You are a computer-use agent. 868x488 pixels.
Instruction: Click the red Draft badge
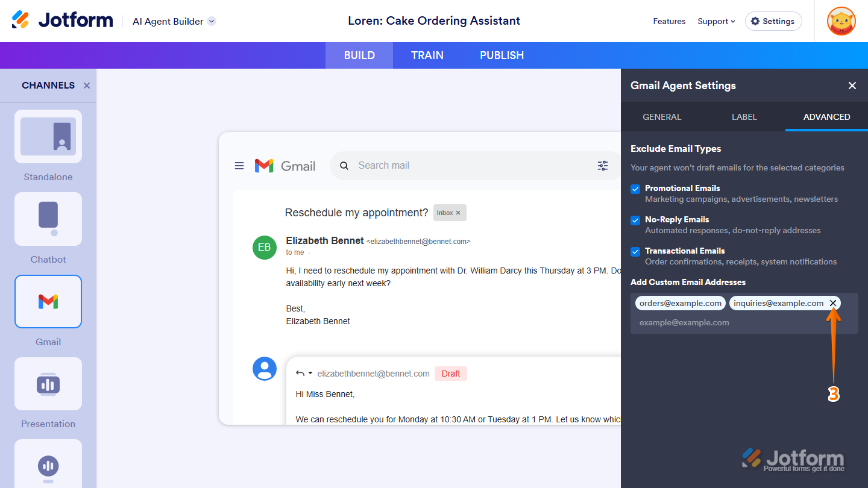point(451,374)
